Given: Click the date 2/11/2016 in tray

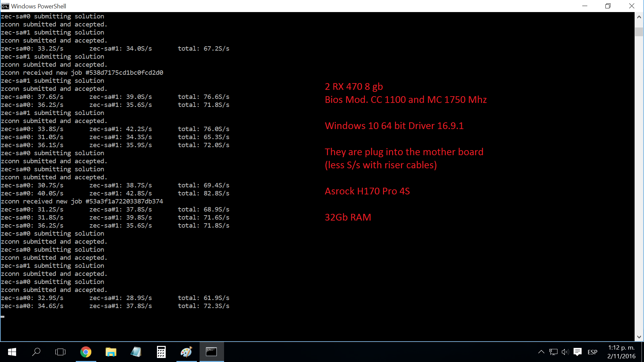Looking at the screenshot, I should click(x=621, y=356).
